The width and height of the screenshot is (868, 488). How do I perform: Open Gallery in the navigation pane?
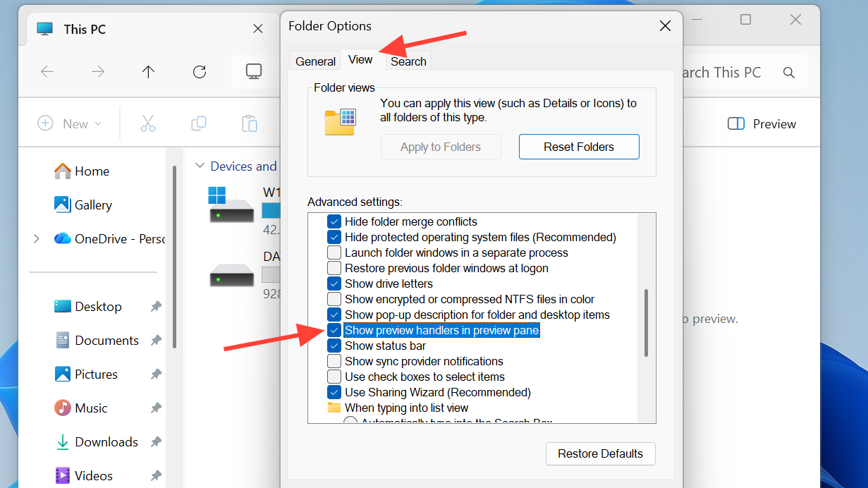point(92,205)
